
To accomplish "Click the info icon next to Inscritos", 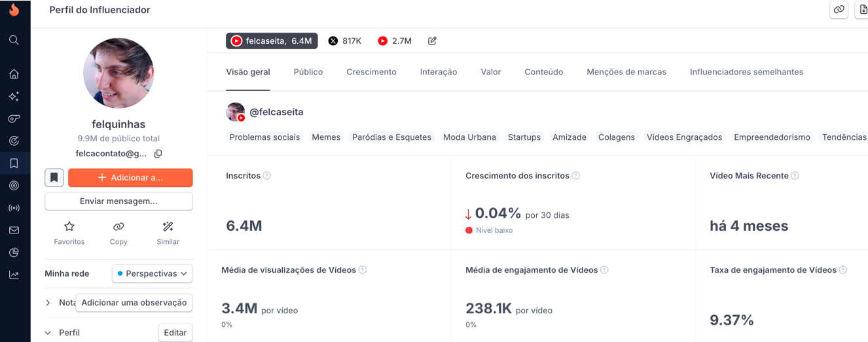I will (x=267, y=176).
